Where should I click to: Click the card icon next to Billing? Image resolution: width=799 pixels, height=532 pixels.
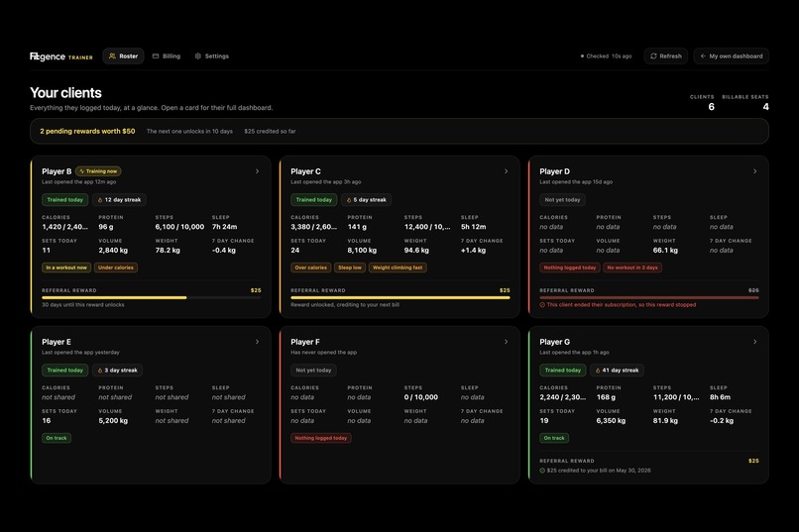(156, 56)
